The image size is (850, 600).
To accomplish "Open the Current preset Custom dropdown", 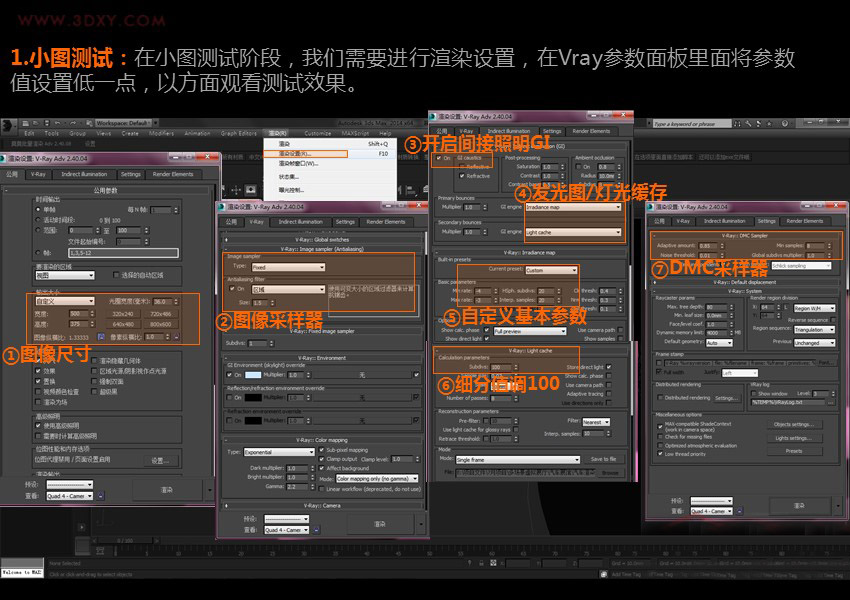I will [x=551, y=270].
